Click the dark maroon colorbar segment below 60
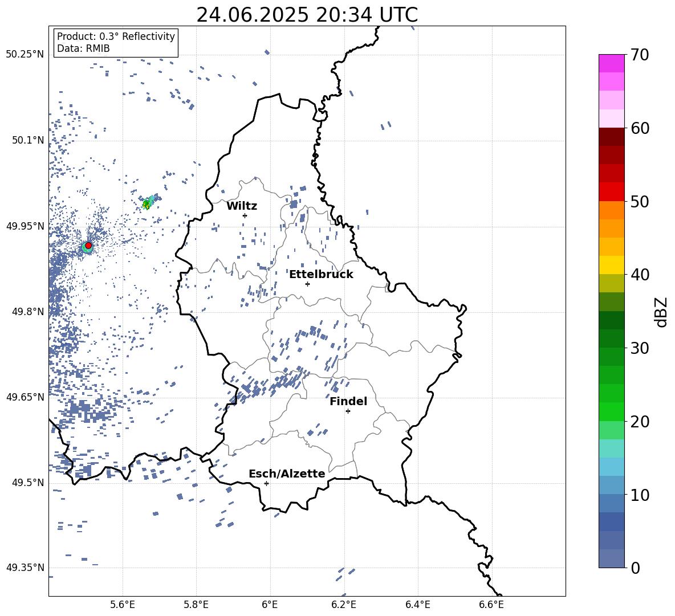Image resolution: width=675 pixels, height=616 pixels. point(611,137)
